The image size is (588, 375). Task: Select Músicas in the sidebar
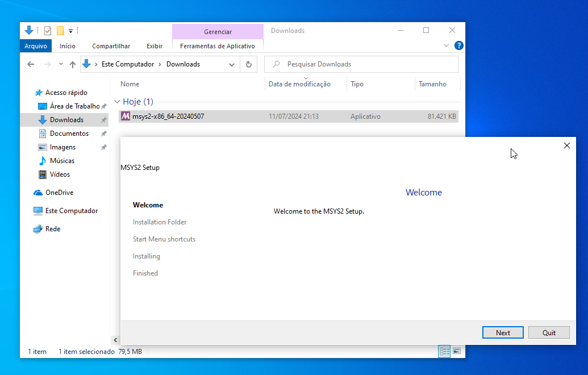click(62, 161)
